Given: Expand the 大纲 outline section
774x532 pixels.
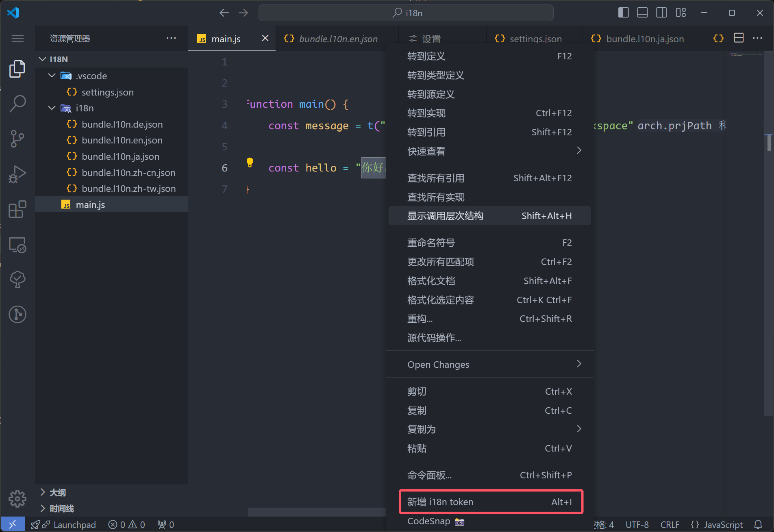Looking at the screenshot, I should tap(42, 492).
